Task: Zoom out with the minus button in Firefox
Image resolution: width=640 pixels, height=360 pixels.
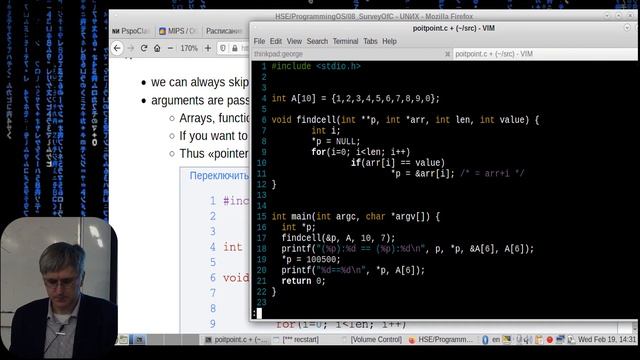Action: pos(171,48)
